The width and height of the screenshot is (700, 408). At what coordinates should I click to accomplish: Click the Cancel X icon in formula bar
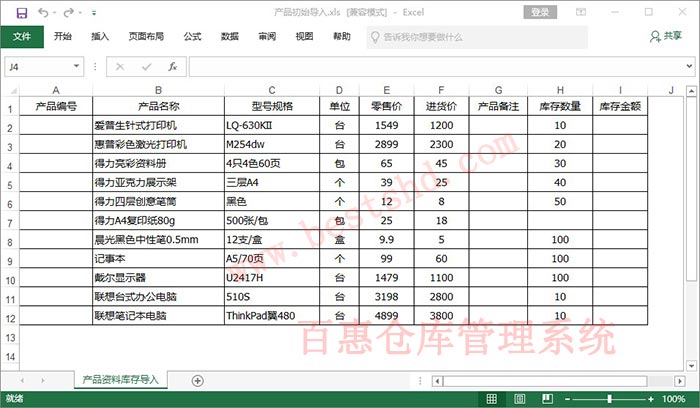(120, 67)
